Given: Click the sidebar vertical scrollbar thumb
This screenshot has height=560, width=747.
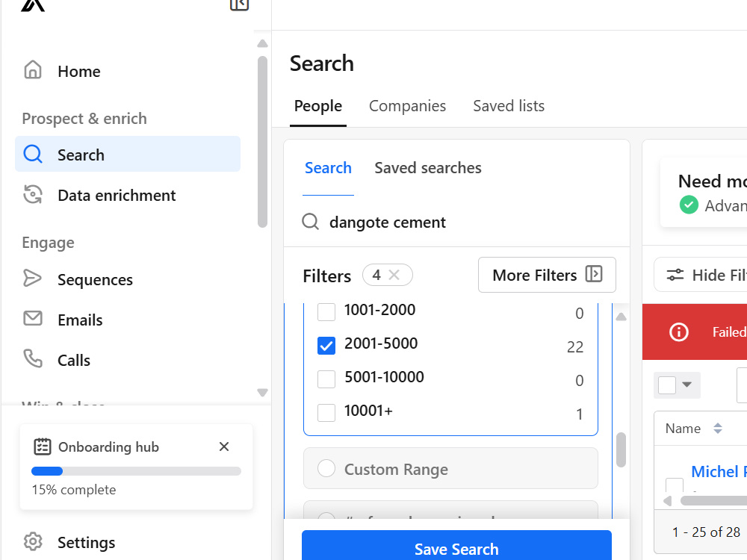Looking at the screenshot, I should 262,142.
